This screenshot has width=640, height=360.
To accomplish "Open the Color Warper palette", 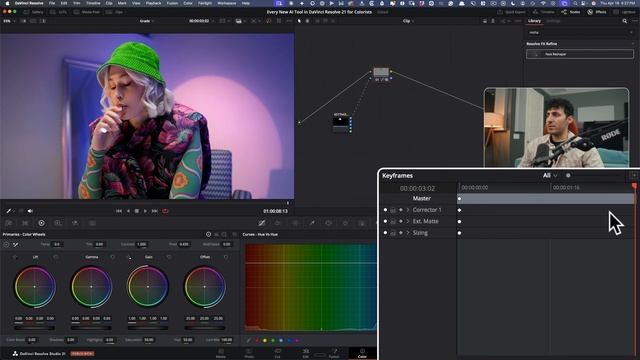I will point(278,223).
